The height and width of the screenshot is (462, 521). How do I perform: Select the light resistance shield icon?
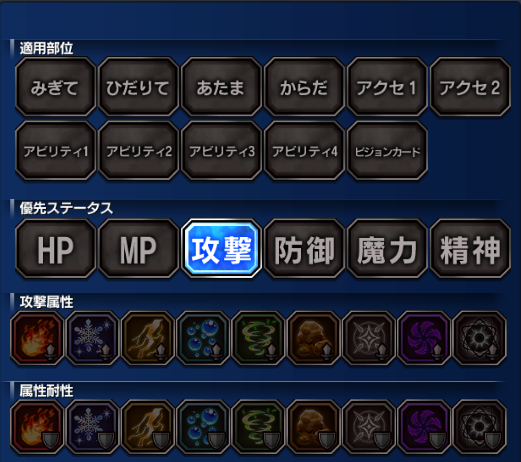click(369, 427)
